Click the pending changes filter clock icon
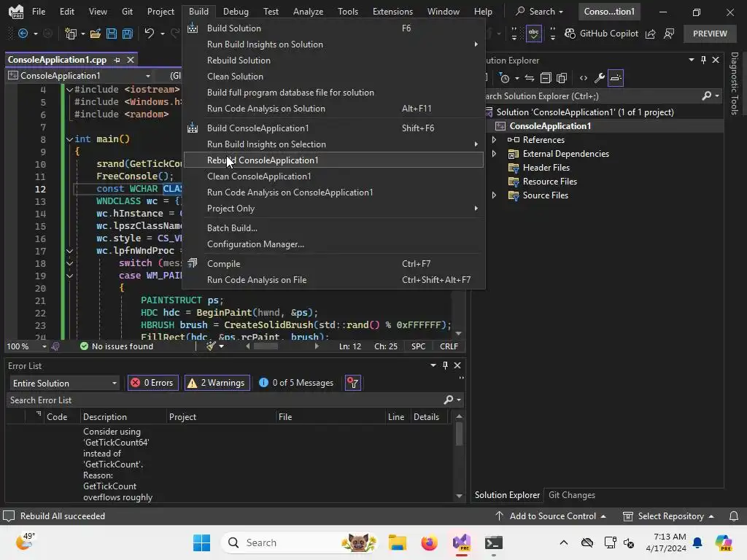The height and width of the screenshot is (560, 747). pyautogui.click(x=505, y=77)
